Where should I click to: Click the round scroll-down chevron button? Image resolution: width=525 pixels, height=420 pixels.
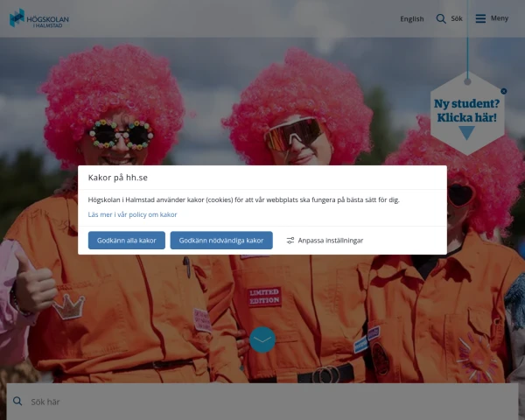(262, 339)
